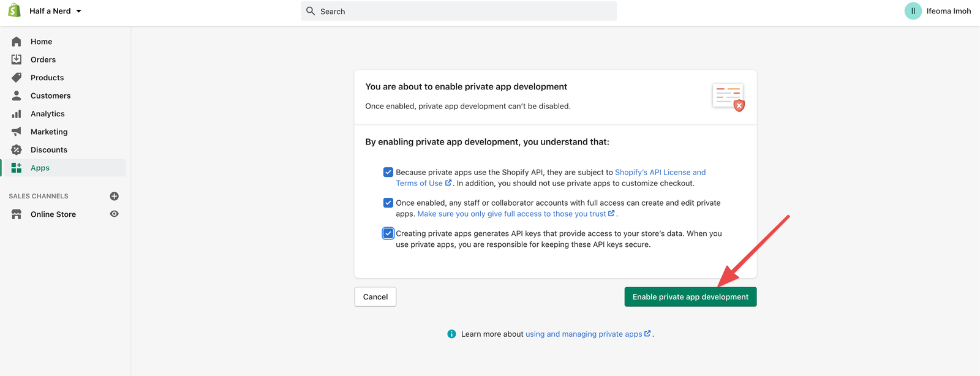
Task: Click the Apps grid icon
Action: [17, 168]
